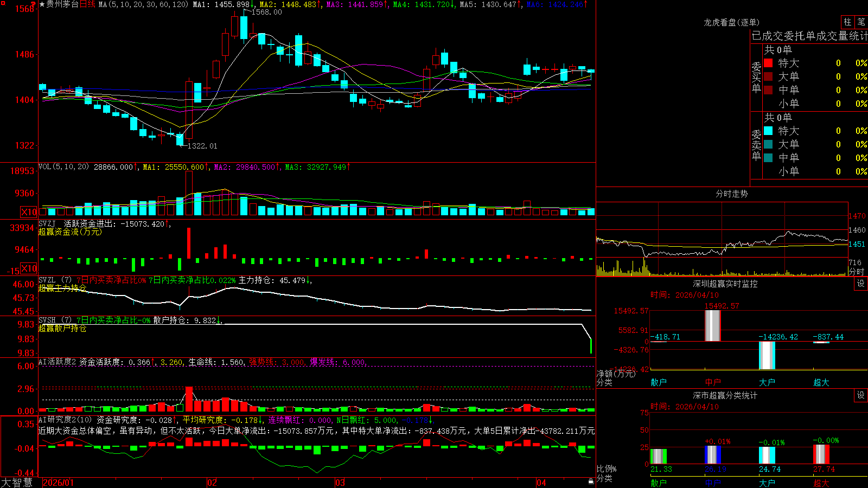Click the 大户 bar in 深圳超赢实时监控 chart
The image size is (868, 488).
click(x=767, y=355)
